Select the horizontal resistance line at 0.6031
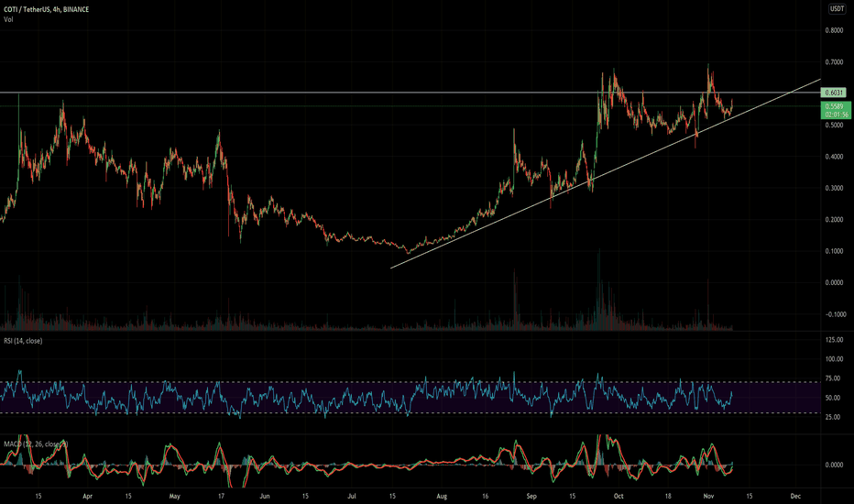Screen dimensions: 854x504 tap(410, 93)
